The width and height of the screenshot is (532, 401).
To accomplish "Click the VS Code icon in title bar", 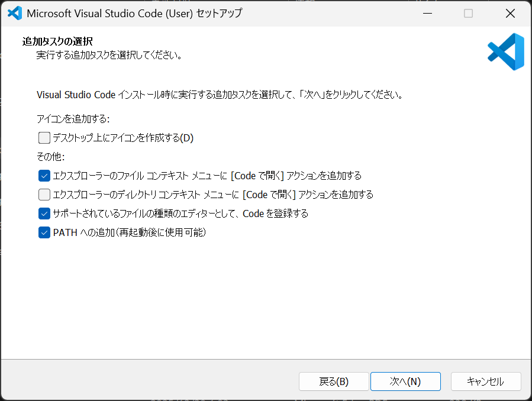I will (x=15, y=13).
